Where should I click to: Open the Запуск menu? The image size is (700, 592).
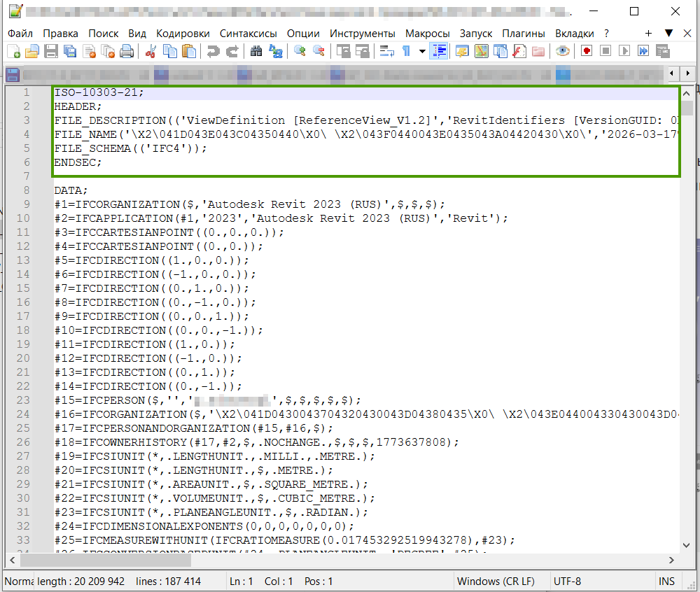pyautogui.click(x=476, y=34)
